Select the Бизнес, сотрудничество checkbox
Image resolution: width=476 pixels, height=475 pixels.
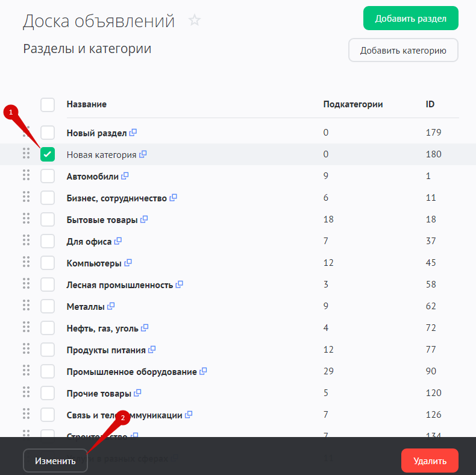[x=48, y=198]
